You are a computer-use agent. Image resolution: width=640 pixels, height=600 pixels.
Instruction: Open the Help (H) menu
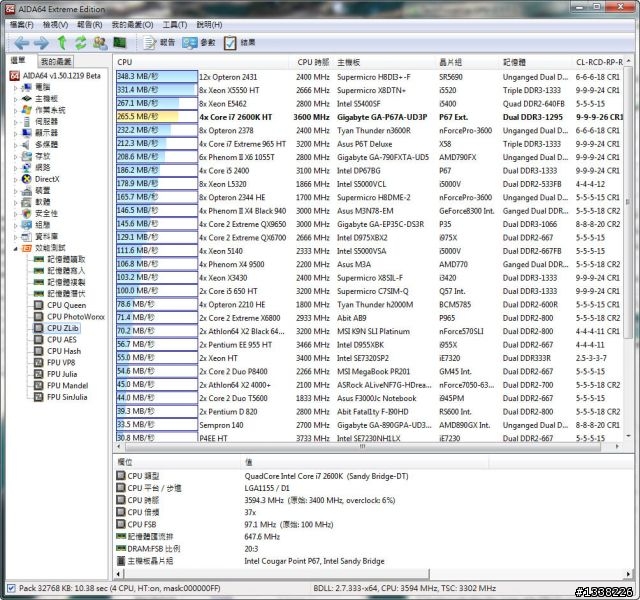pyautogui.click(x=209, y=25)
